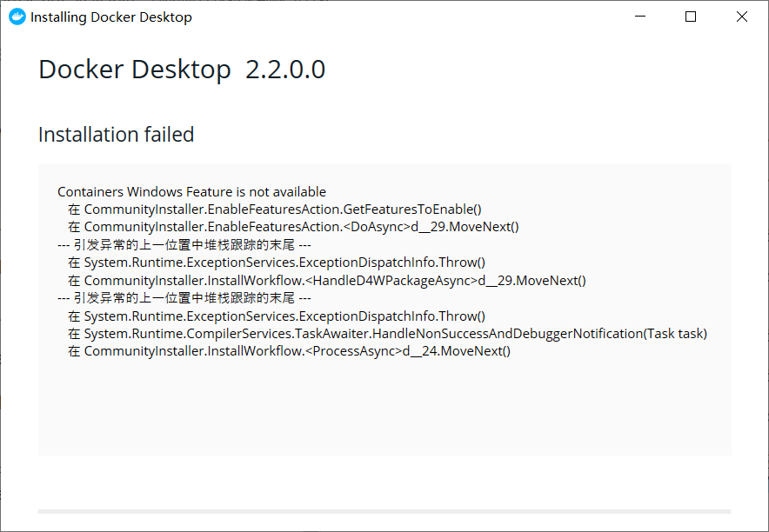Click second Chinese stack trace separator line
Image resolution: width=769 pixels, height=532 pixels.
[184, 298]
